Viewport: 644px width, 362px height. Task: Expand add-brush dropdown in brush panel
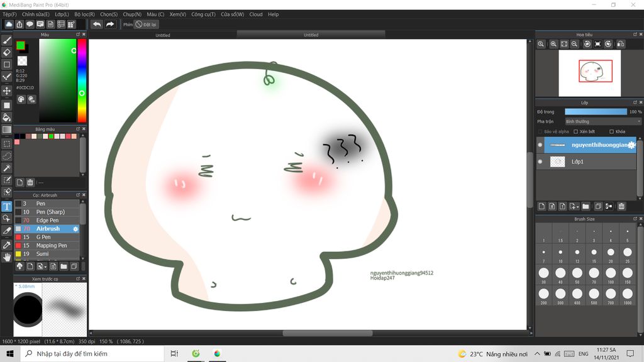(45, 266)
